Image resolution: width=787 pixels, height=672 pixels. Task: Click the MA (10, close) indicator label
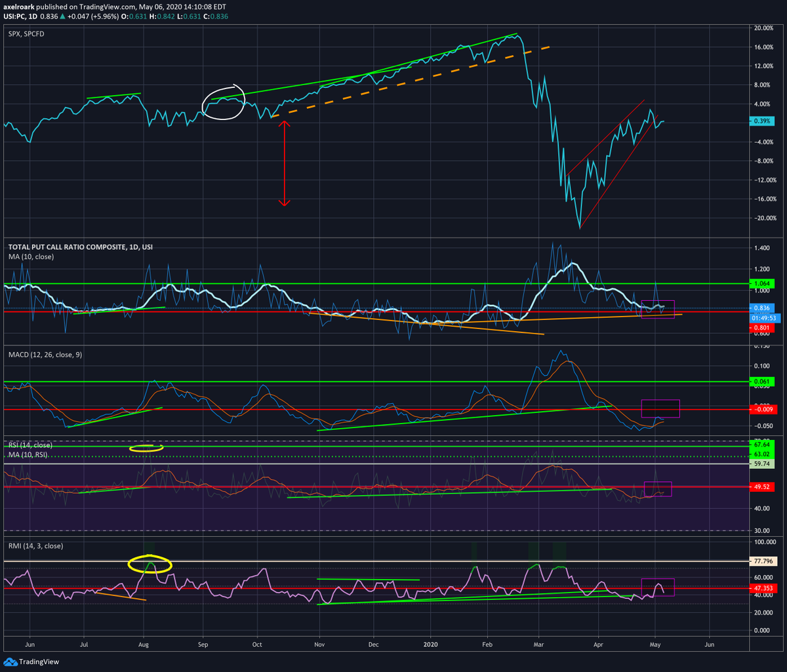[x=30, y=256]
